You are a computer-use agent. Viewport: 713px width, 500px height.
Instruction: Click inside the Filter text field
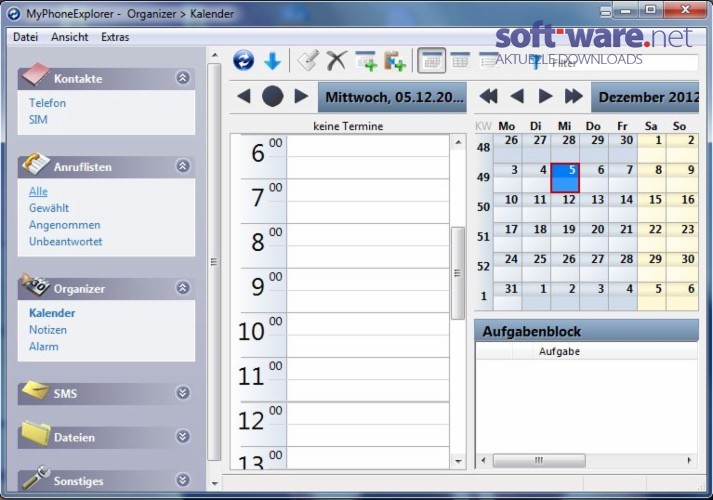tap(622, 63)
